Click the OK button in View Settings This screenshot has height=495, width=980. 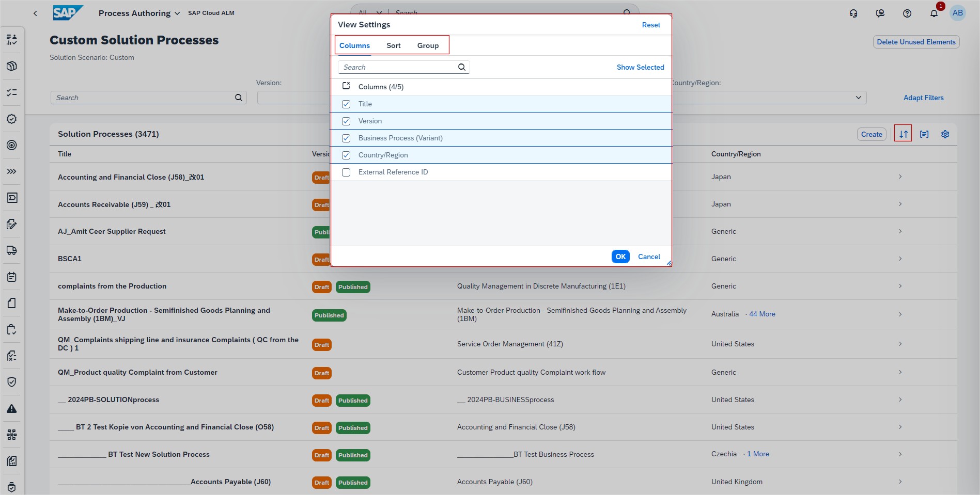(x=620, y=257)
